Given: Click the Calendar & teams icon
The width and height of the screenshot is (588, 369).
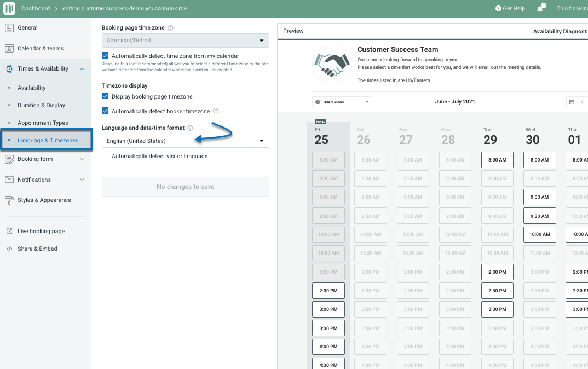Looking at the screenshot, I should click(9, 48).
